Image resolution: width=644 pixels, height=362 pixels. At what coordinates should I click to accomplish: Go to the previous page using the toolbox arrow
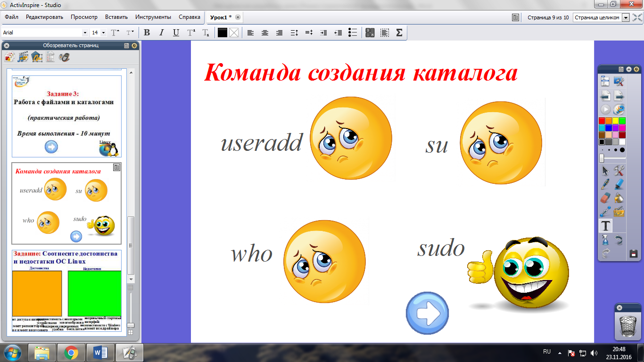pyautogui.click(x=605, y=96)
